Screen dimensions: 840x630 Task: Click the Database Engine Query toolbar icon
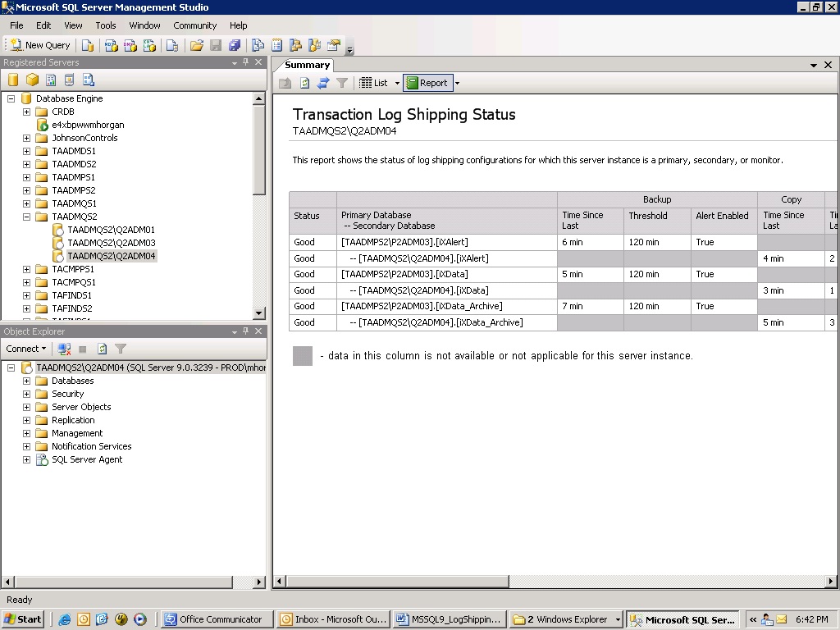(x=88, y=46)
